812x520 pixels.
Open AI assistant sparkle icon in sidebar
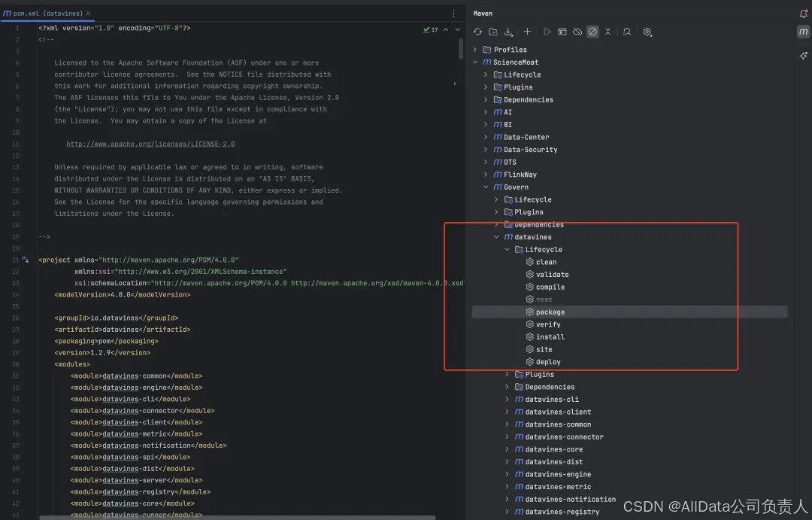coord(803,56)
